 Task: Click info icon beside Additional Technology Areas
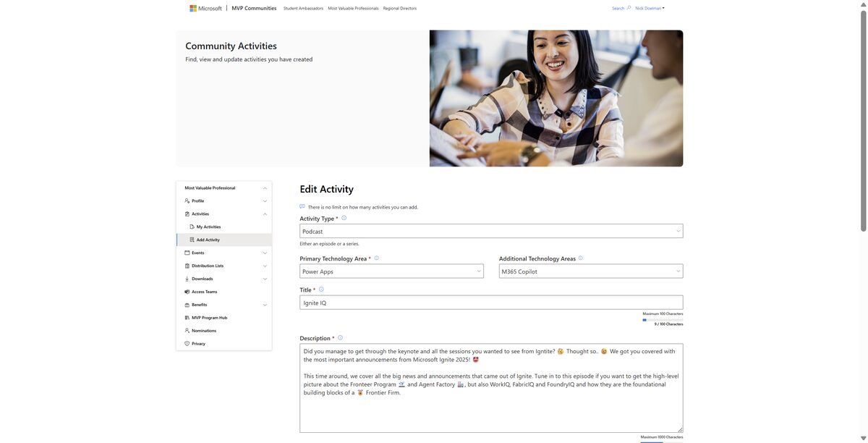[580, 258]
